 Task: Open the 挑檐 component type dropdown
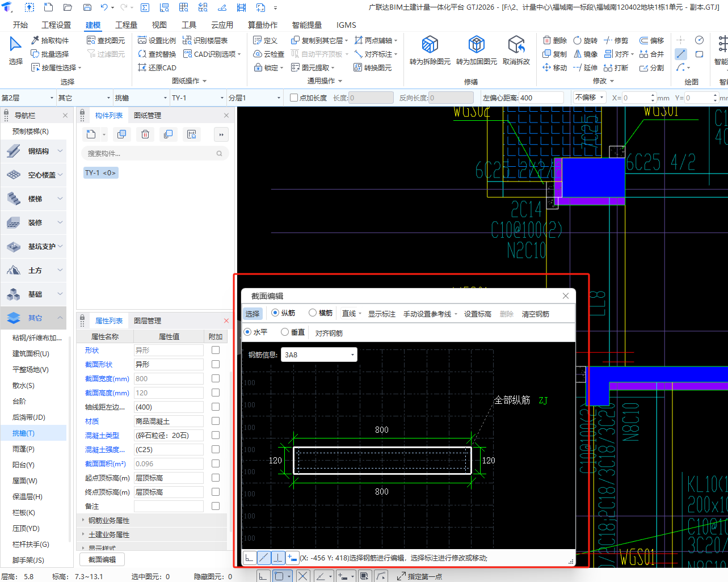(x=141, y=98)
